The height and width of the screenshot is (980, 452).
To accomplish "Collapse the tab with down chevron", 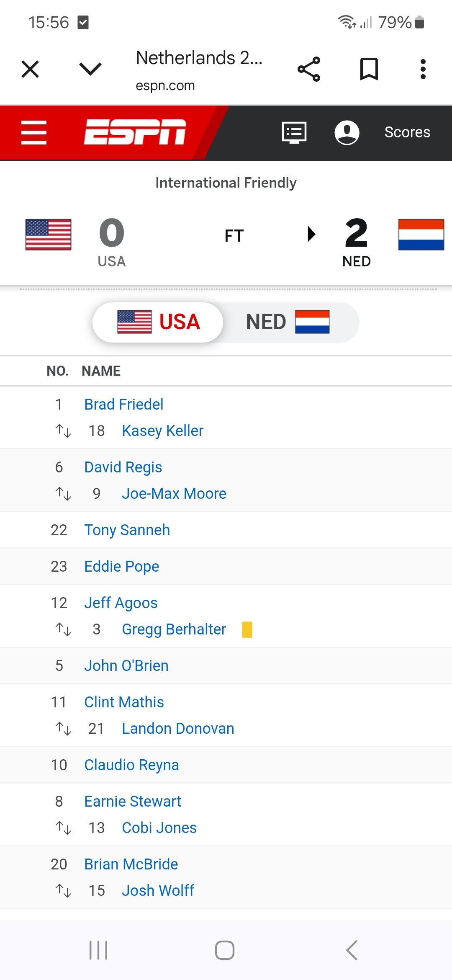I will [90, 69].
